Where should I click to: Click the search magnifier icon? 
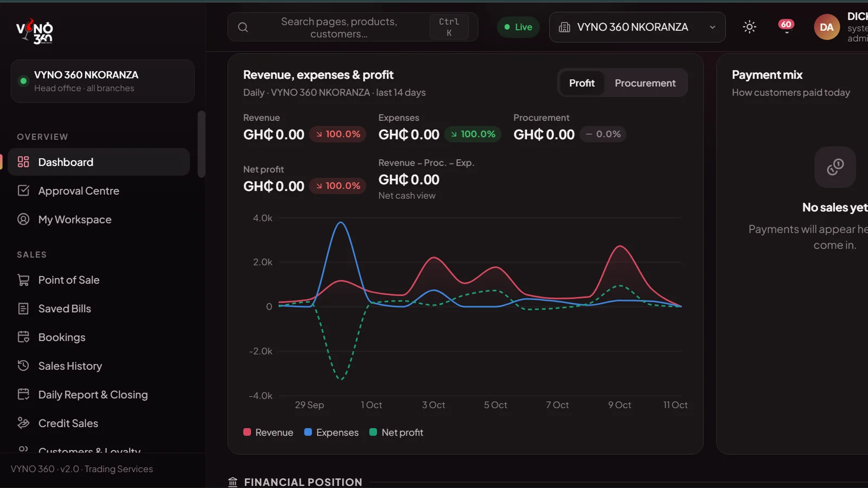point(243,27)
